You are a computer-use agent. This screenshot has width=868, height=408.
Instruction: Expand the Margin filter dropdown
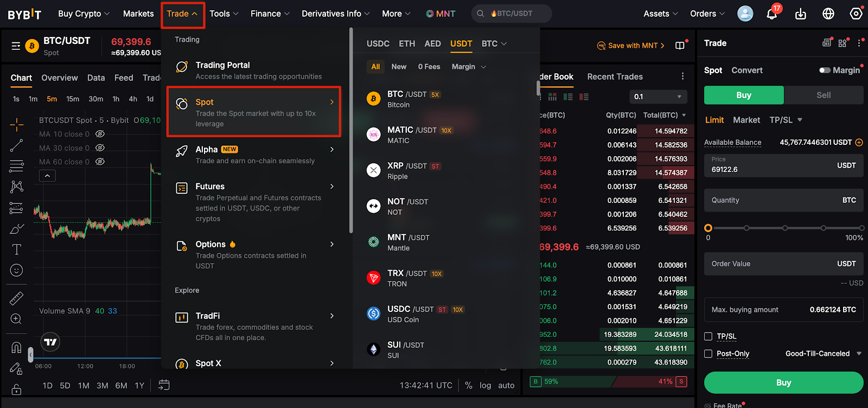469,67
